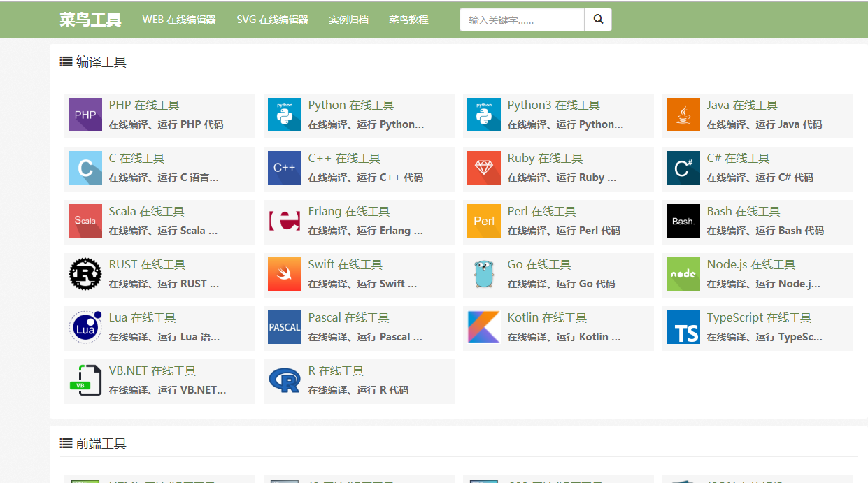Click the Python 在线工具 logo icon
The image size is (868, 483).
285,115
